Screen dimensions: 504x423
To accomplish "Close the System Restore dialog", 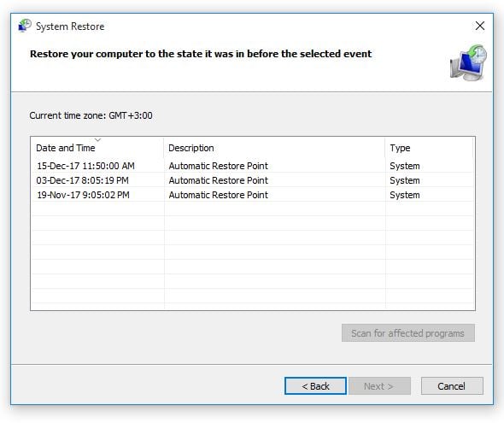I will point(479,26).
